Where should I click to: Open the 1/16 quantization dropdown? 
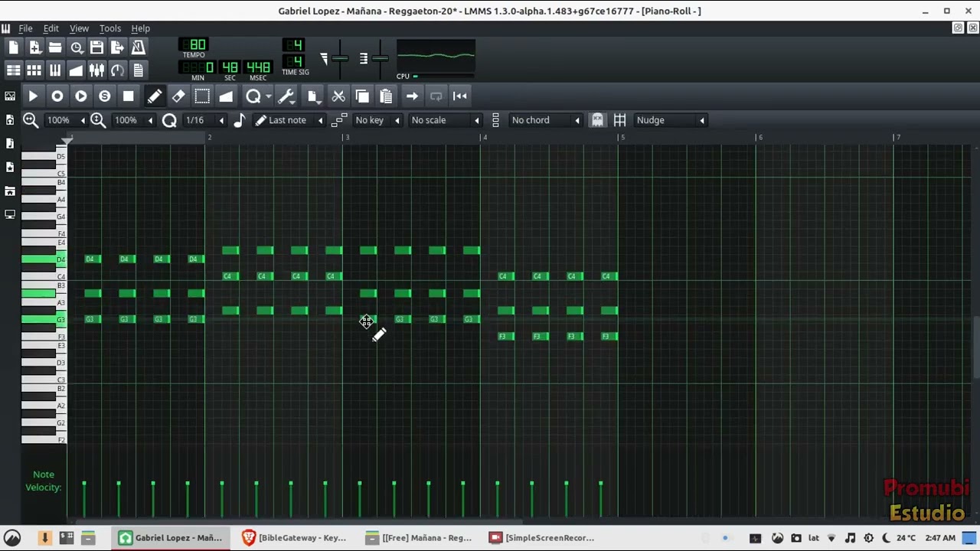pos(204,120)
